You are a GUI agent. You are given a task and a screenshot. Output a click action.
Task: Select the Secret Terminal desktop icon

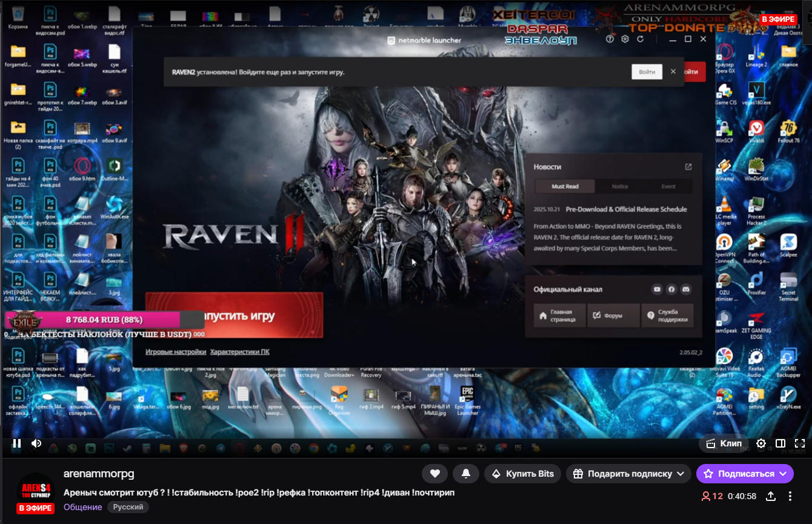click(788, 287)
